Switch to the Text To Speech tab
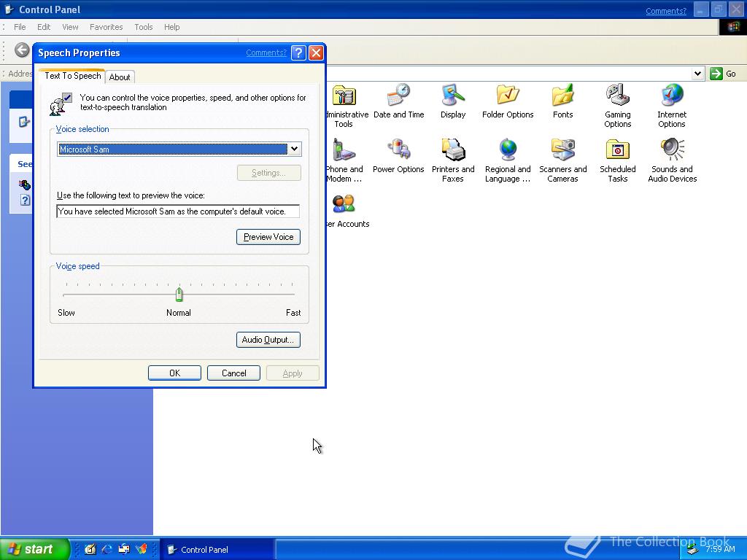 pos(72,76)
